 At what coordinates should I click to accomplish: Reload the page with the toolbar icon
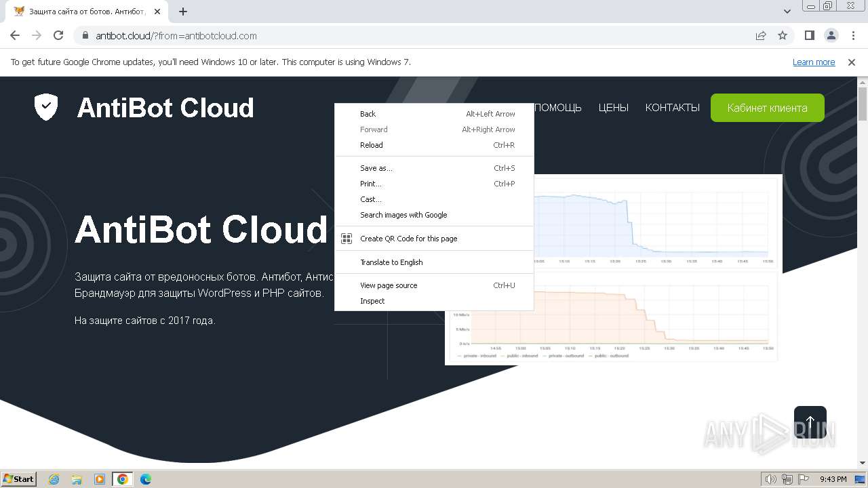coord(58,35)
